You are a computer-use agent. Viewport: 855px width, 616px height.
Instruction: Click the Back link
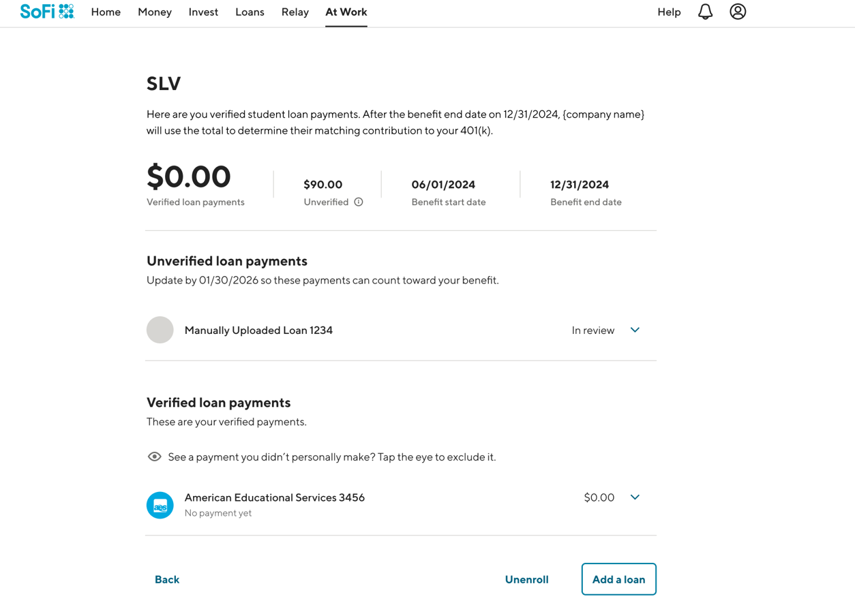tap(167, 579)
